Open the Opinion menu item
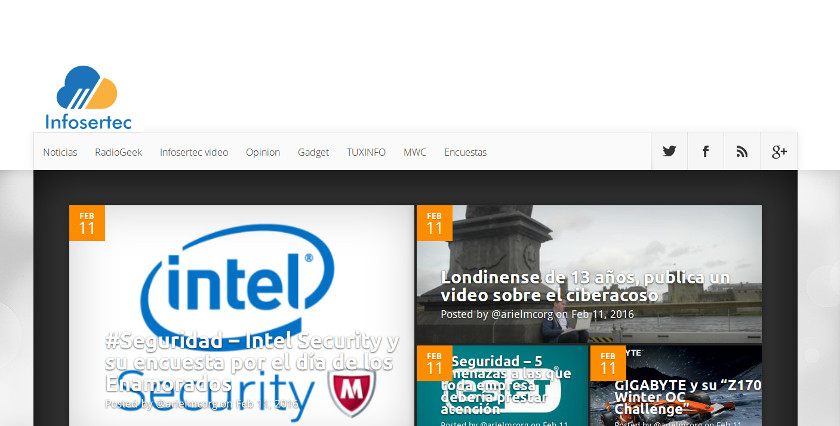The width and height of the screenshot is (840, 426). pos(263,153)
